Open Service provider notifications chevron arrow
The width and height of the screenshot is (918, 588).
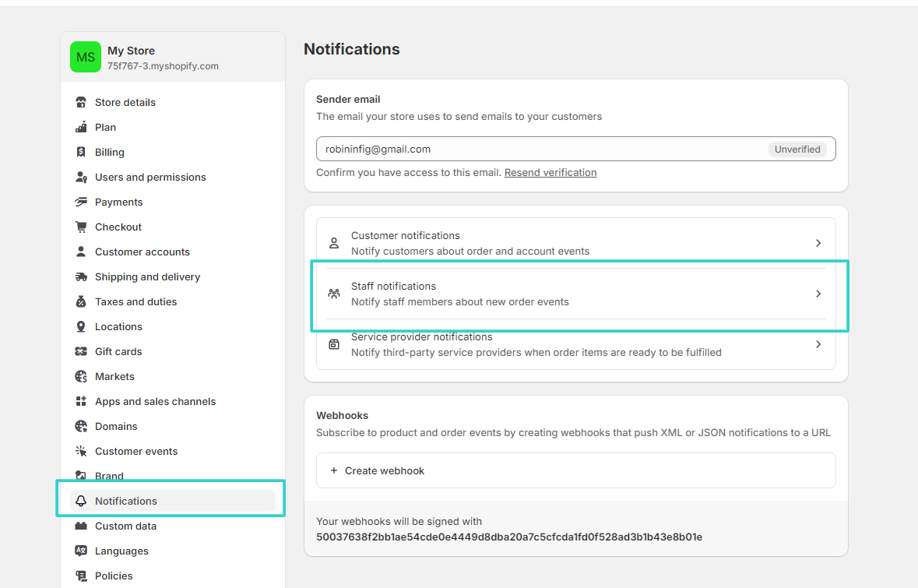[x=818, y=344]
